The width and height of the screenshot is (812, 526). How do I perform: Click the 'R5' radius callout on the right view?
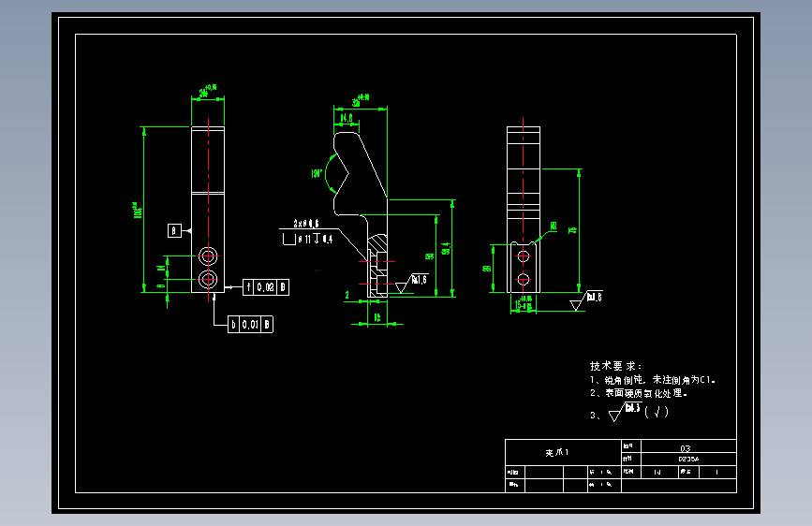(554, 226)
